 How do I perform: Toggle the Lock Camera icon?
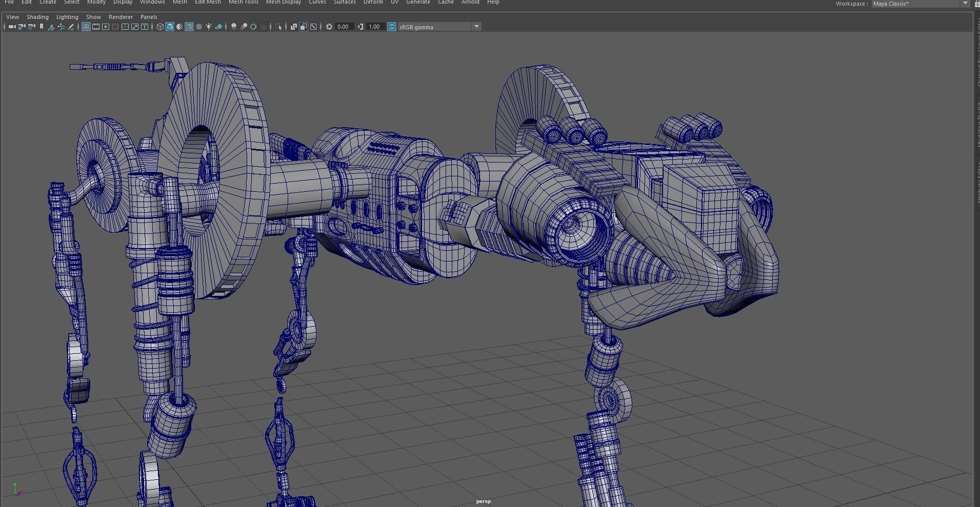coord(22,27)
